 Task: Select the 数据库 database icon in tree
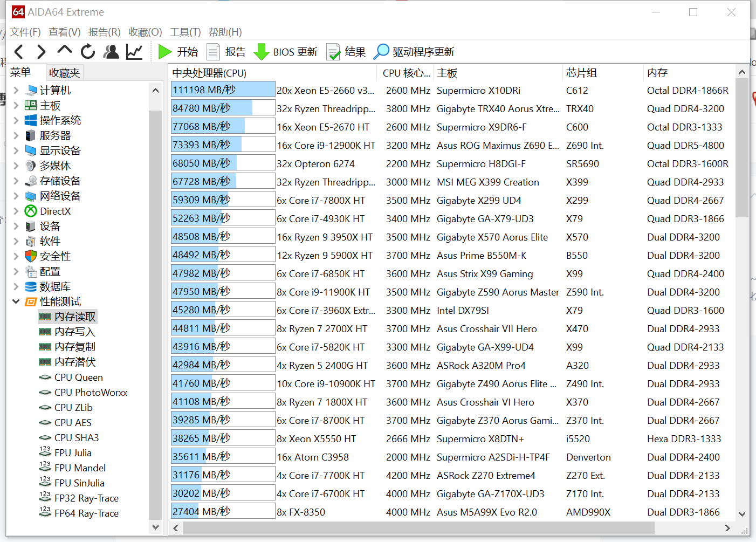click(x=31, y=286)
